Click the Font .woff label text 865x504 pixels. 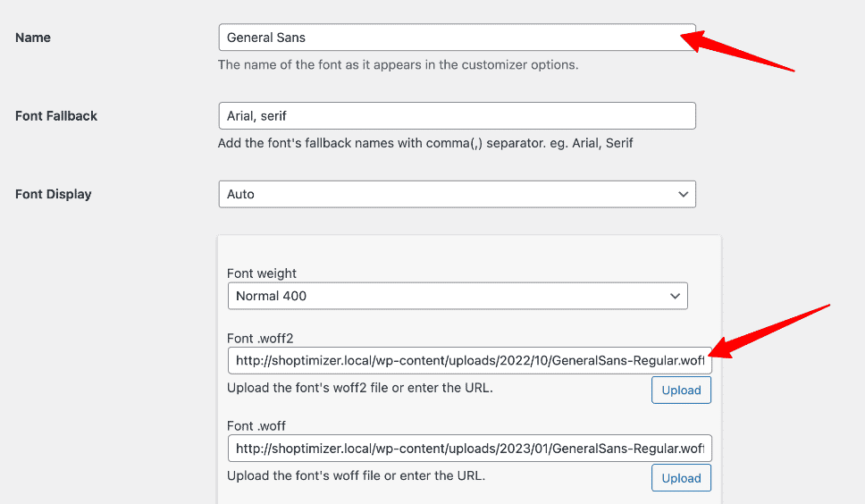256,425
